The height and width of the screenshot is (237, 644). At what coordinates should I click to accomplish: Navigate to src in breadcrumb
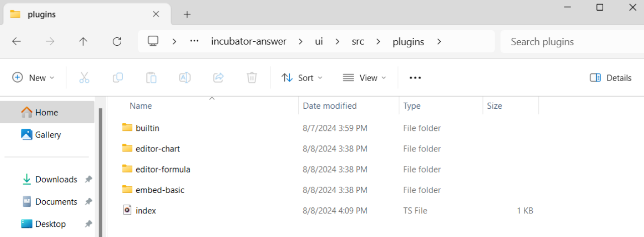click(x=358, y=42)
